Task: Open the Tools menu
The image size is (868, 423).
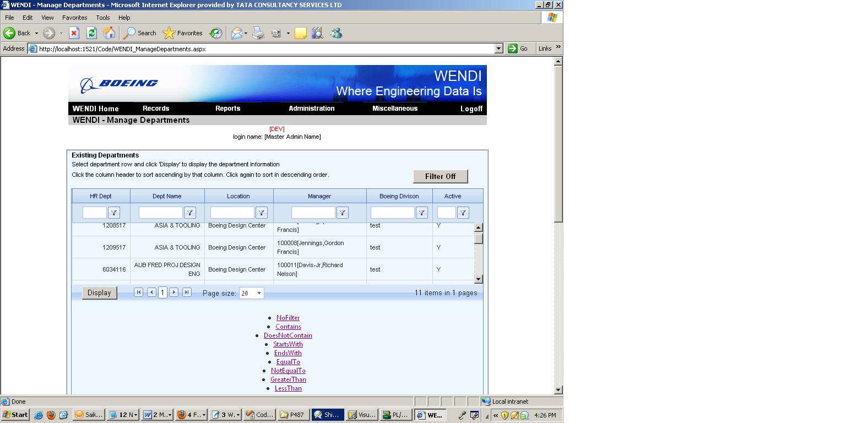Action: [103, 18]
